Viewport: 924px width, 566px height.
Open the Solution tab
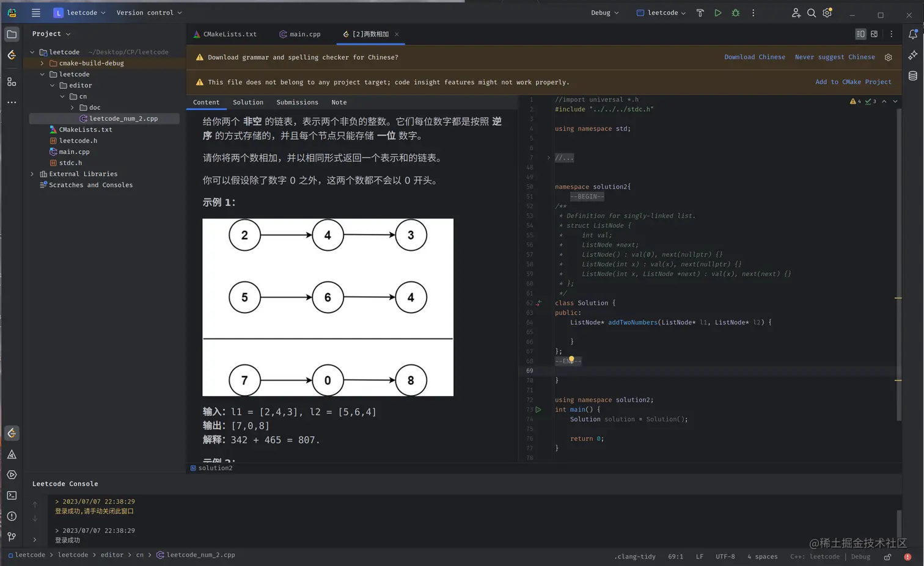pyautogui.click(x=248, y=103)
